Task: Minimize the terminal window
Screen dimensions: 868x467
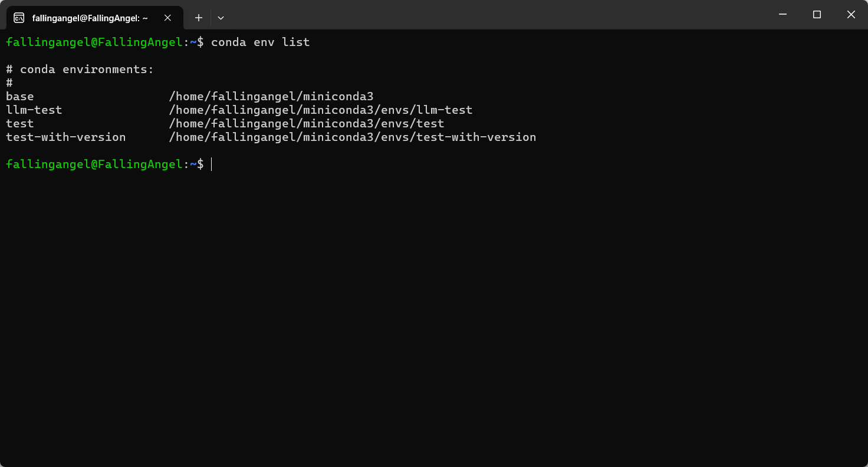Action: [x=782, y=15]
